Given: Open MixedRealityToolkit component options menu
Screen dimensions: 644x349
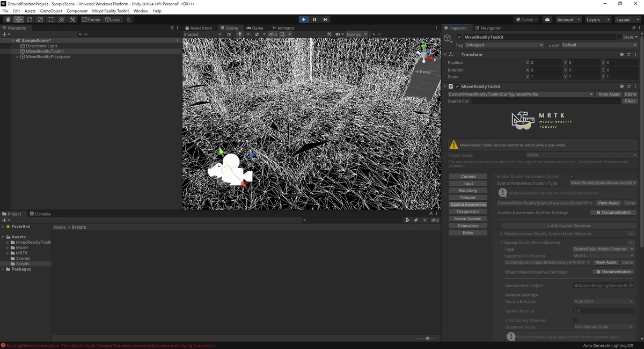Looking at the screenshot, I should (635, 86).
